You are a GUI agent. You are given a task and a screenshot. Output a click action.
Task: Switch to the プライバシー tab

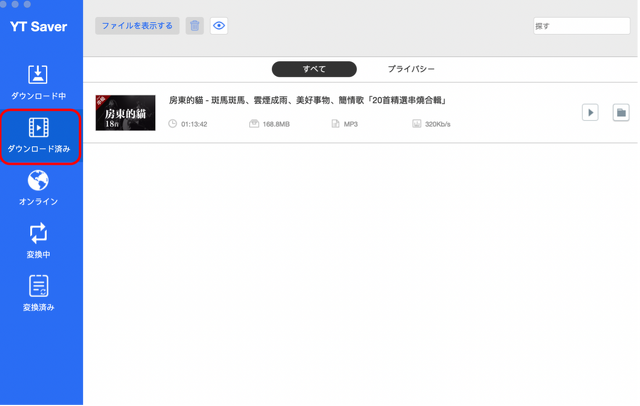(x=411, y=69)
